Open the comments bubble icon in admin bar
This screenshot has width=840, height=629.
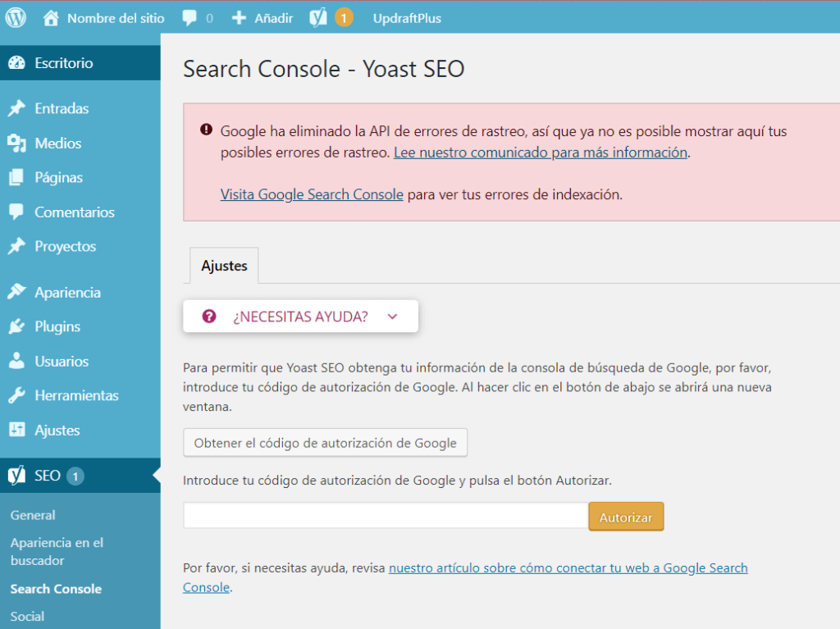coord(189,18)
